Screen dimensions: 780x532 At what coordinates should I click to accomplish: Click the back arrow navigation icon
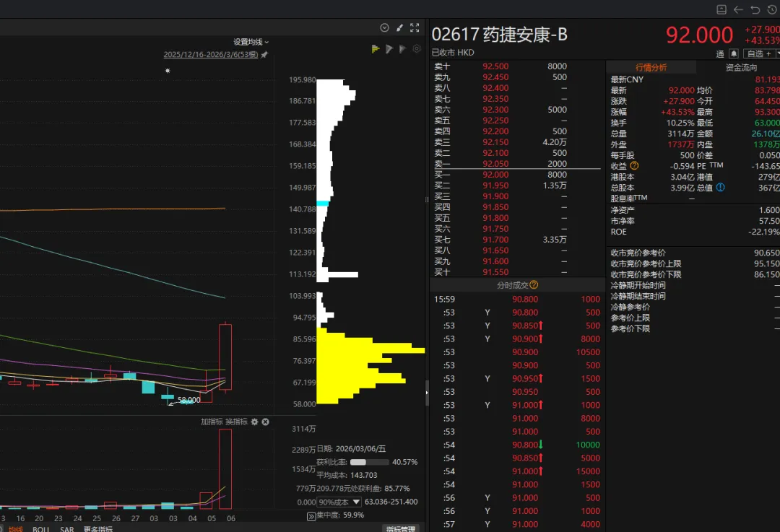click(738, 9)
